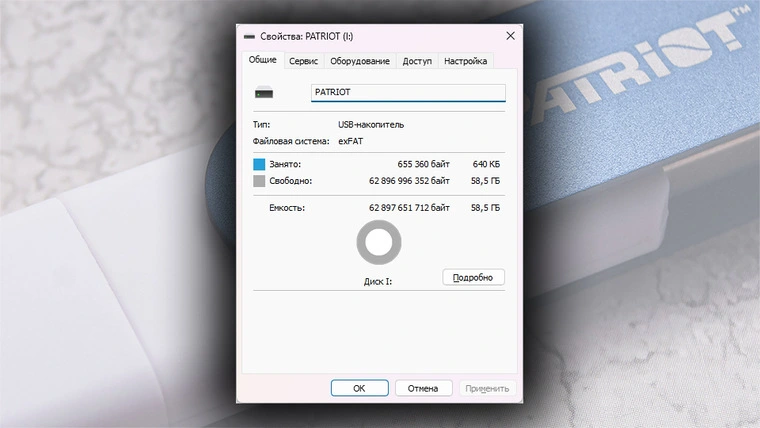This screenshot has width=760, height=428.
Task: Select the text "USB-накопитель"
Action: pos(371,125)
